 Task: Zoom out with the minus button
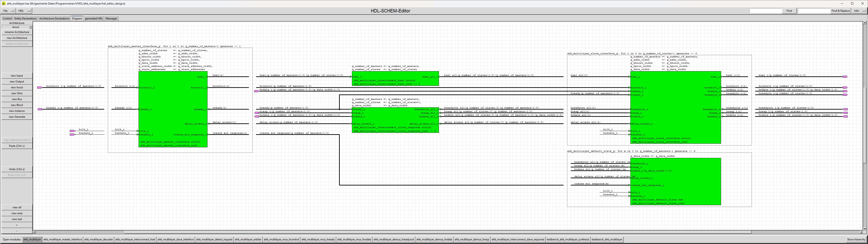[17, 231]
